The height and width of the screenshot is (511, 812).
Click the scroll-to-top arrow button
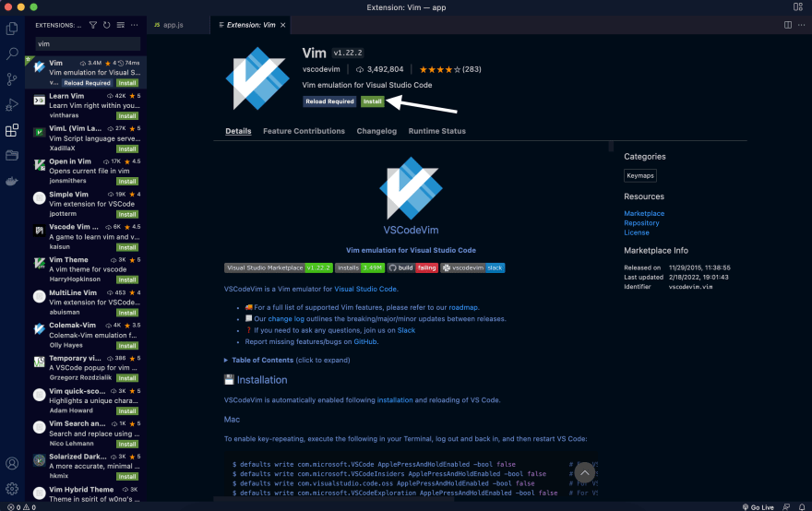(x=585, y=472)
